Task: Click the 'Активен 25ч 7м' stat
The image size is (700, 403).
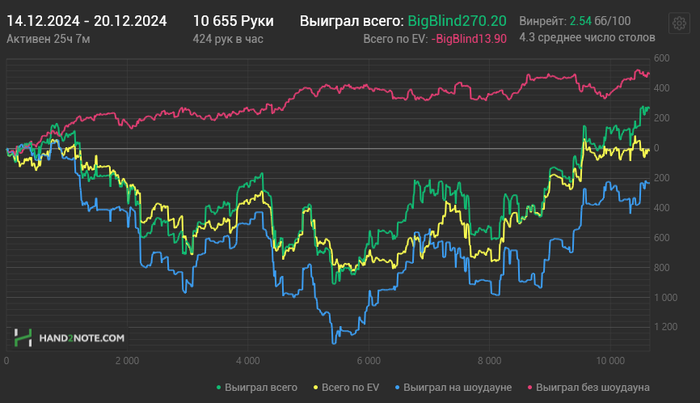Action: point(48,39)
